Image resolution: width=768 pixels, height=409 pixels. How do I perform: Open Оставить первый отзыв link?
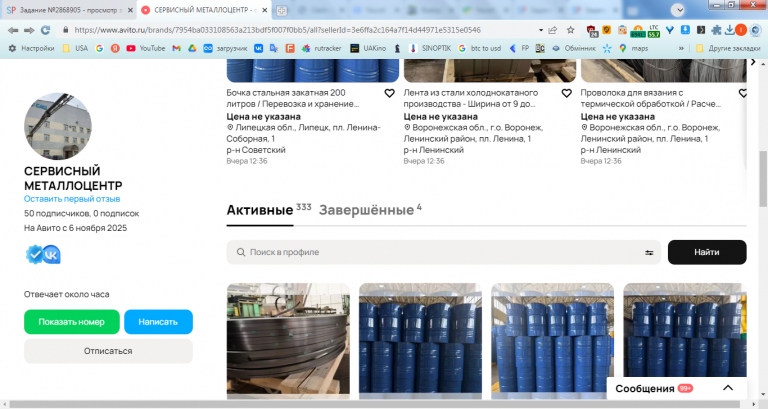72,199
